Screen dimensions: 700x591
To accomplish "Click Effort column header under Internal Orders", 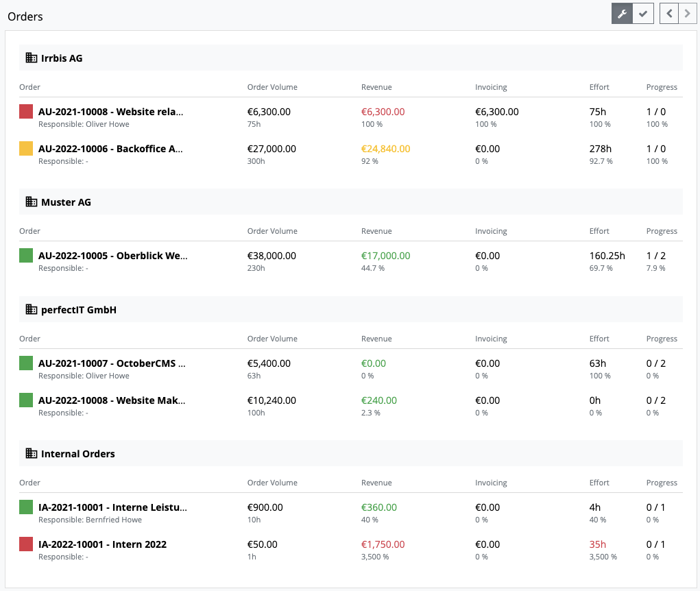I will (599, 483).
